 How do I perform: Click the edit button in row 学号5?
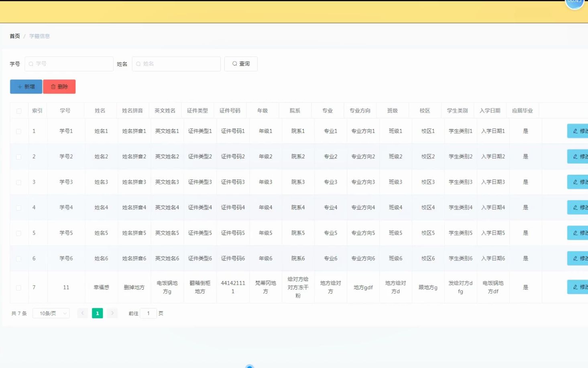578,233
